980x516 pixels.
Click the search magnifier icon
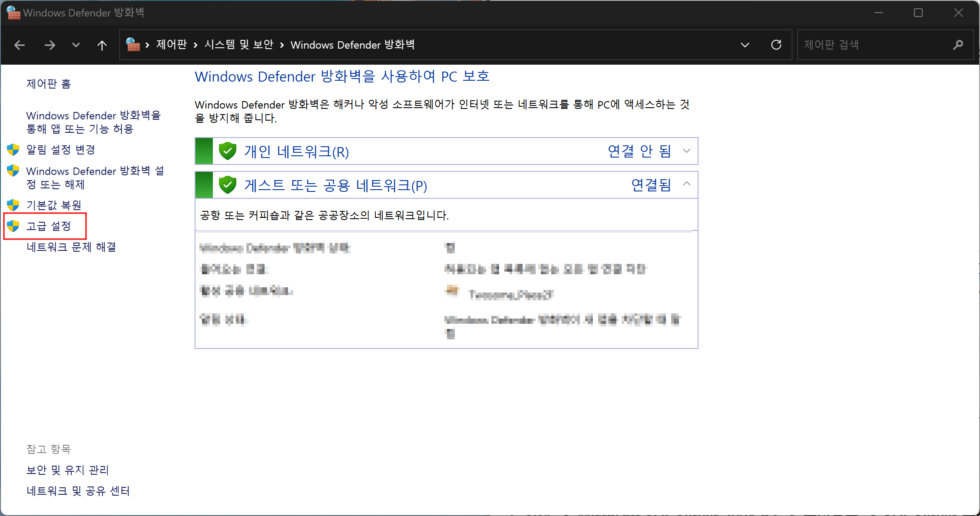click(x=958, y=45)
